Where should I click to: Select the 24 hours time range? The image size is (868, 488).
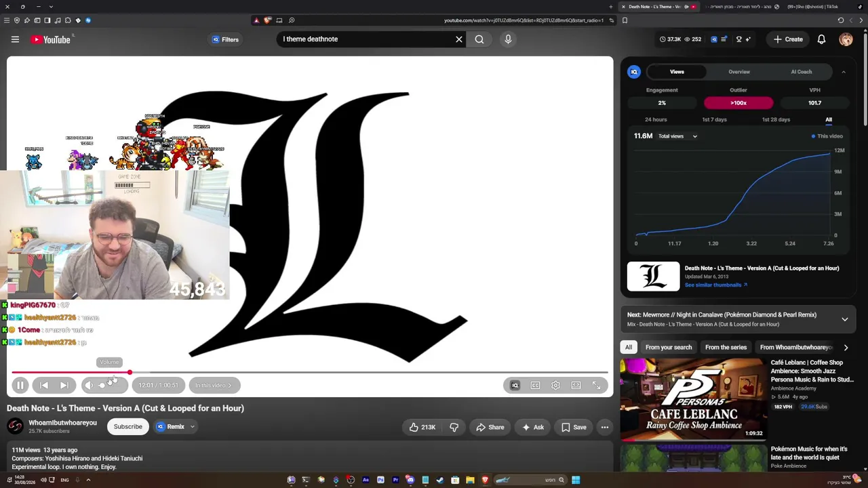[656, 119]
